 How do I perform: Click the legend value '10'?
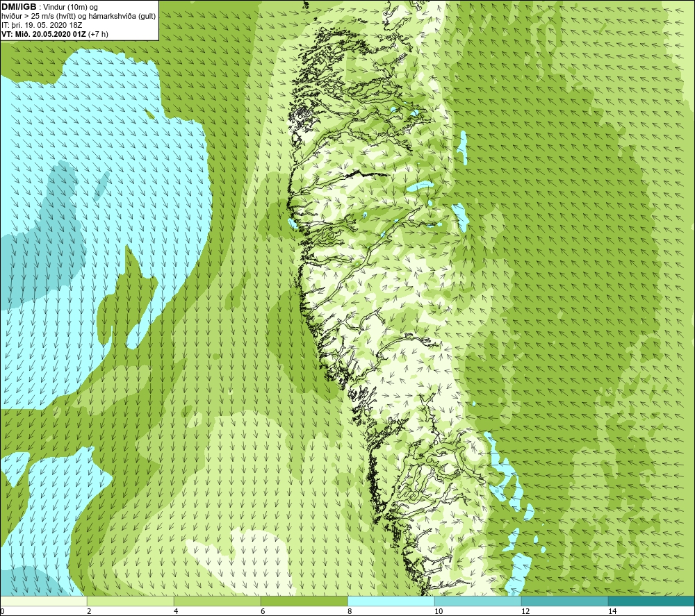click(439, 611)
